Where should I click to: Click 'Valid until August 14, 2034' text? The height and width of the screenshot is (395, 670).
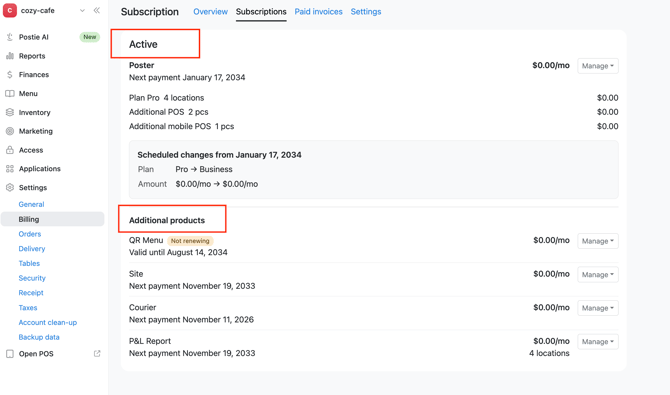point(178,253)
